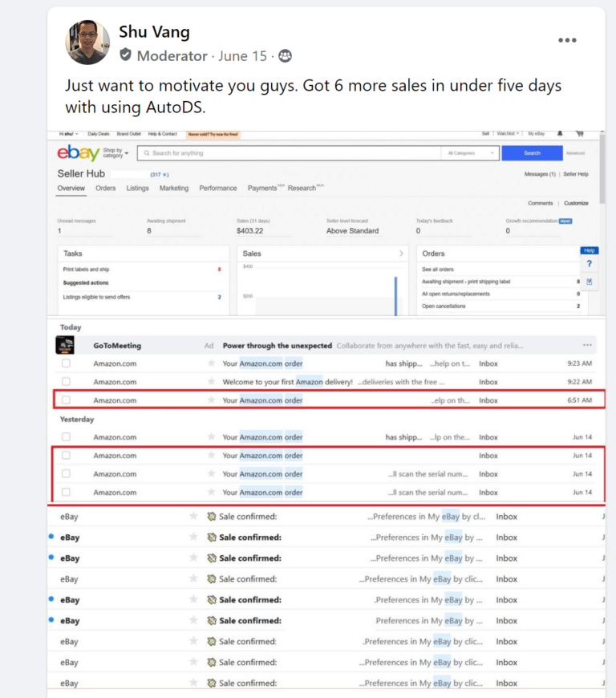Click the Customize link
616x698 pixels.
(576, 203)
